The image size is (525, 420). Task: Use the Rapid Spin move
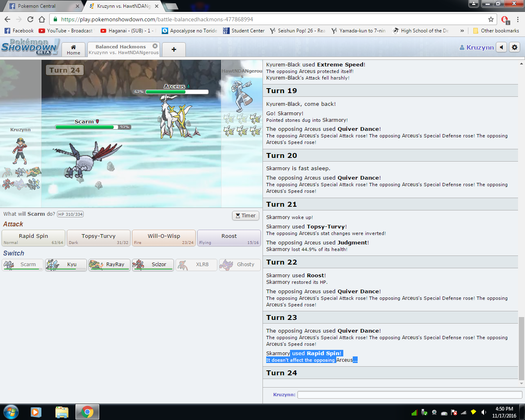coord(33,238)
